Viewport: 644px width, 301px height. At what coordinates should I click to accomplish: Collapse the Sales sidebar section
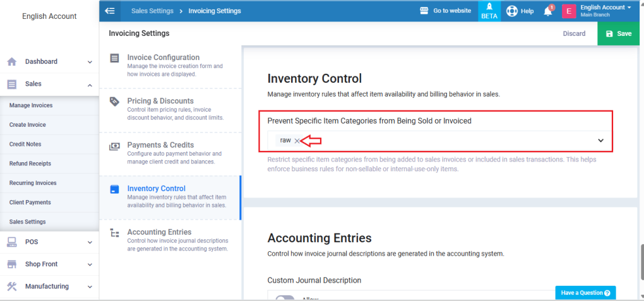point(90,84)
